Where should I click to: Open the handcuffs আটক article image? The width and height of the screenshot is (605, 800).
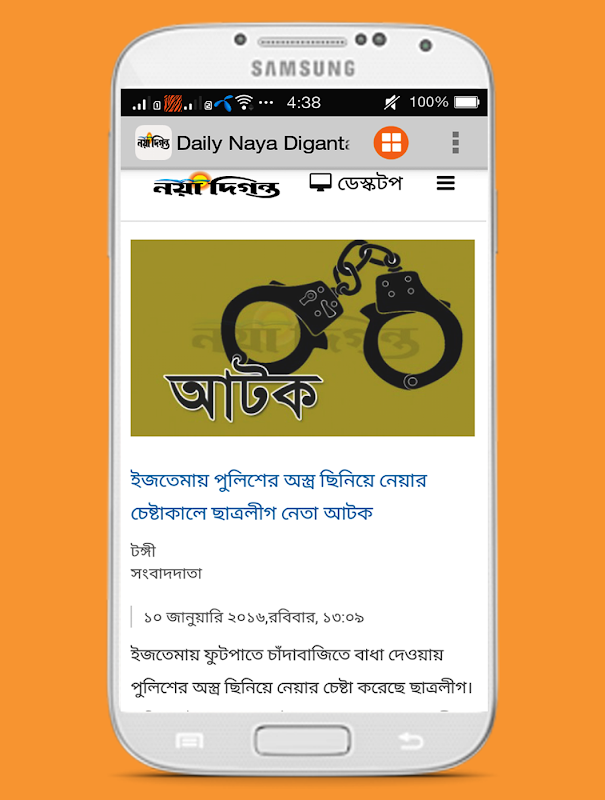pyautogui.click(x=302, y=338)
